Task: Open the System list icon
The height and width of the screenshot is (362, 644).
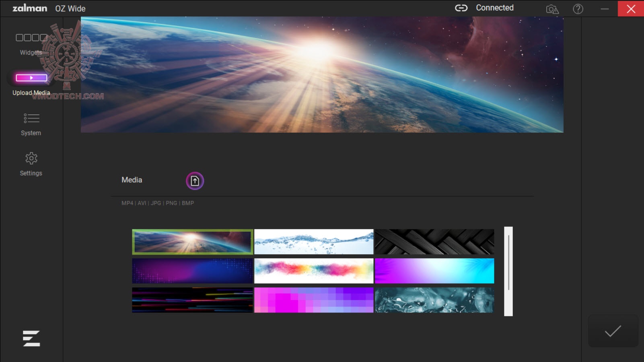Action: 31,118
